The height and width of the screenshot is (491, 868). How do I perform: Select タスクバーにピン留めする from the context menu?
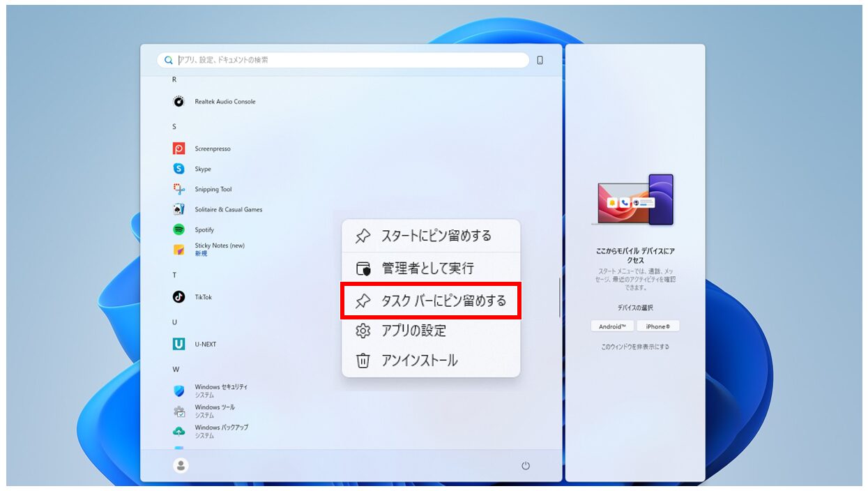point(430,300)
